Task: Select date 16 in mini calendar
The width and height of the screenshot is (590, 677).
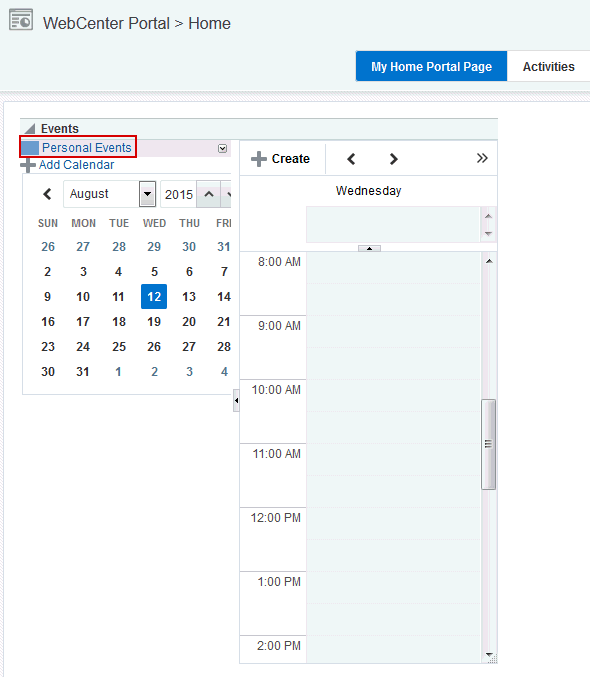Action: tap(48, 322)
